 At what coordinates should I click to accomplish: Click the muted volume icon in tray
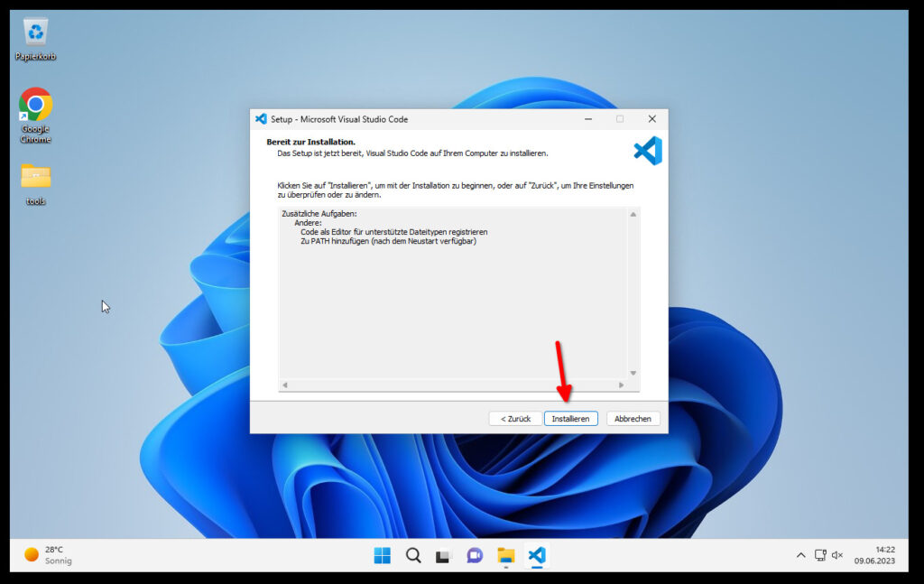837,555
